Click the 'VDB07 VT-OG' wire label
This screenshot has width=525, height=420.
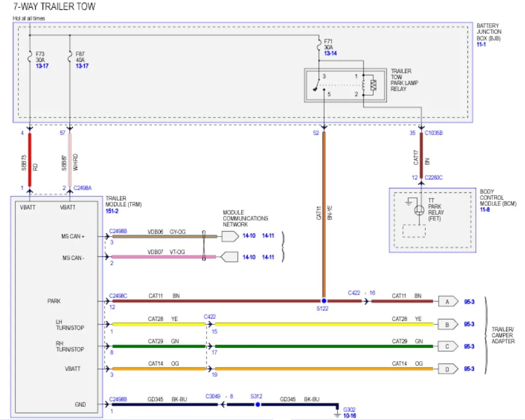pyautogui.click(x=166, y=252)
